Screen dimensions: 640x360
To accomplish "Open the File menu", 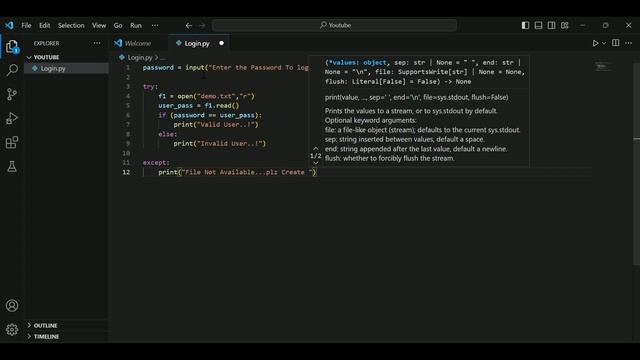I will point(26,25).
